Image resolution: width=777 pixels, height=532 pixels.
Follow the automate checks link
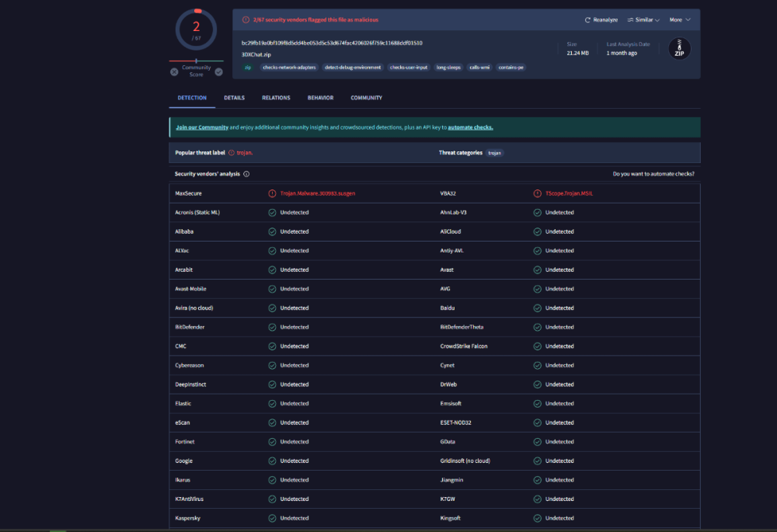point(470,127)
